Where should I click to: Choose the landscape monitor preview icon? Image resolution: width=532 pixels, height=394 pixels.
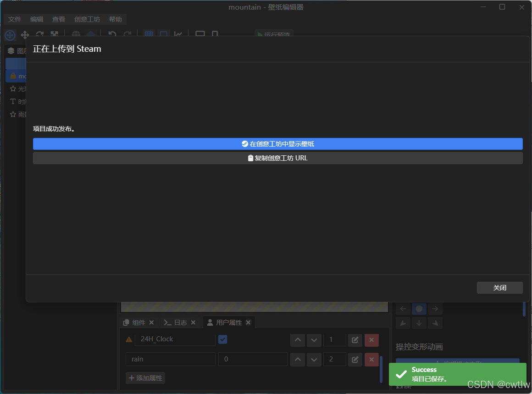click(x=200, y=34)
